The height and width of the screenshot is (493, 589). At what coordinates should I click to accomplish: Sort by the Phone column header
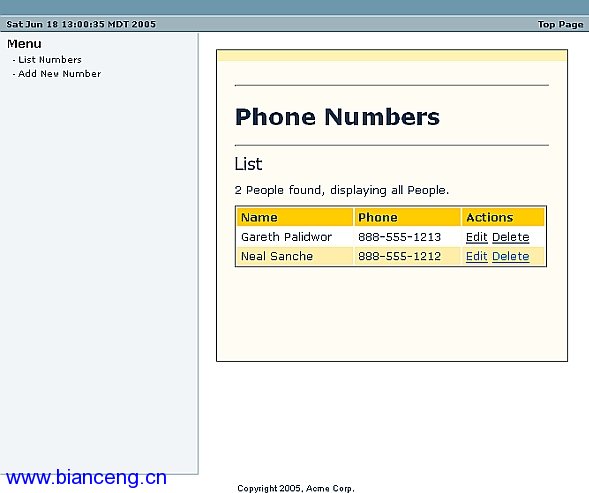378,217
